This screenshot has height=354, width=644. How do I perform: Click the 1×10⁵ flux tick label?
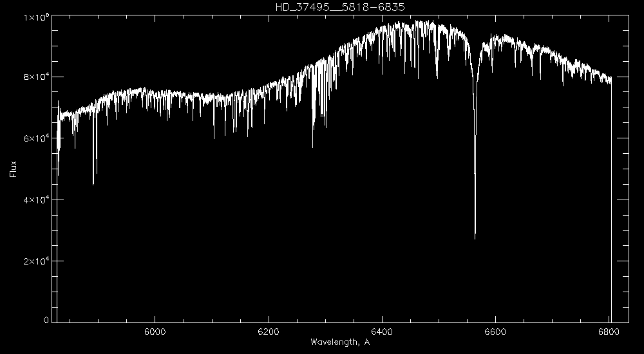pos(37,17)
